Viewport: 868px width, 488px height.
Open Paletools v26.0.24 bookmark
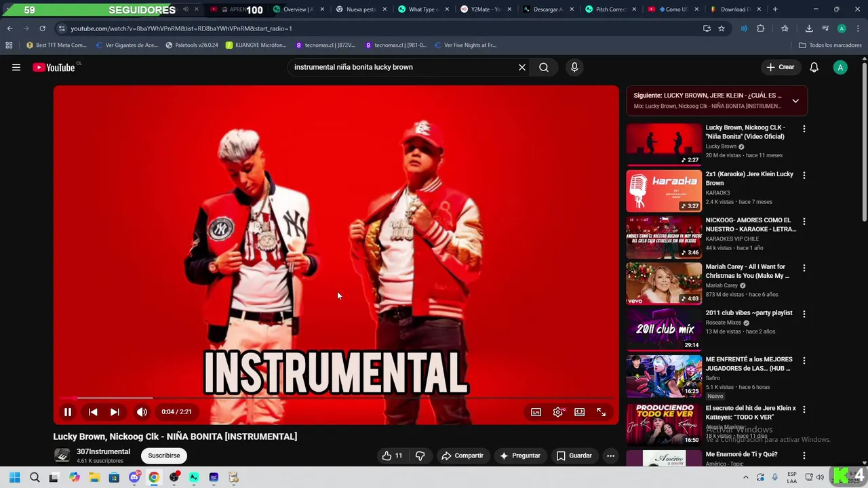(x=192, y=45)
